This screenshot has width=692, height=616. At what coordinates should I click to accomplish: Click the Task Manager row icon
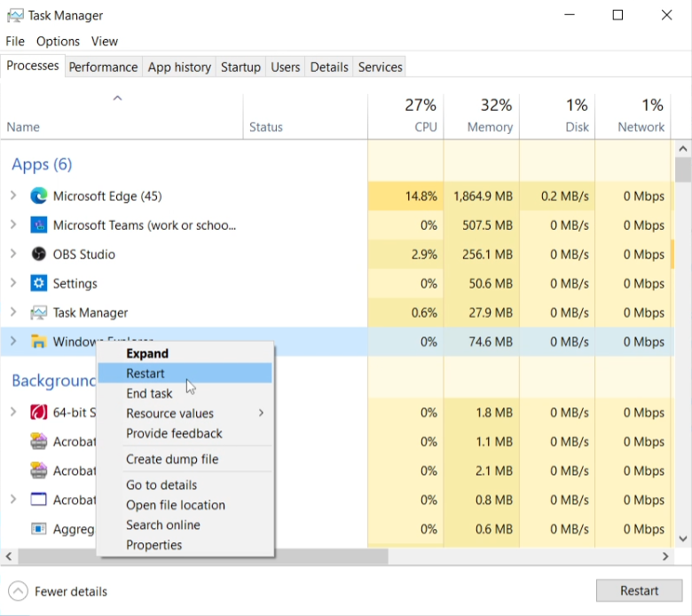click(38, 312)
